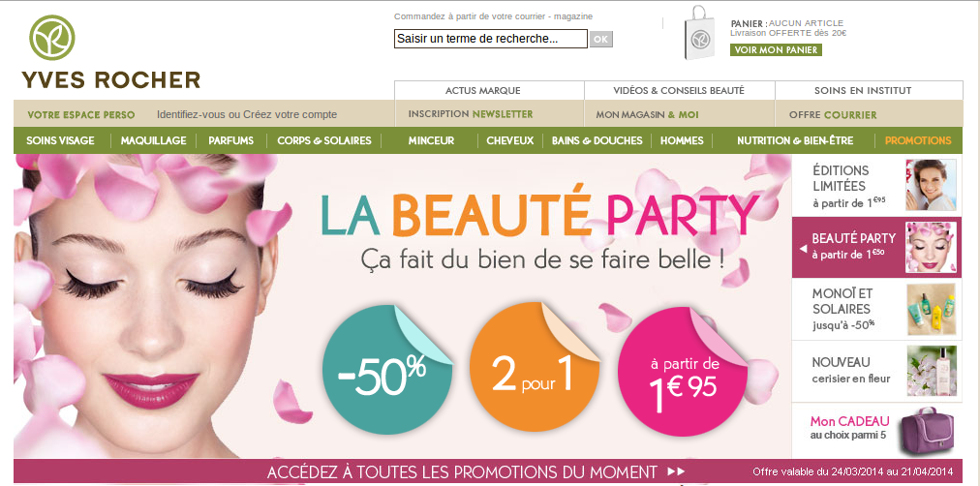This screenshot has height=486, width=980.
Task: Open the Cheveux category
Action: 510,140
